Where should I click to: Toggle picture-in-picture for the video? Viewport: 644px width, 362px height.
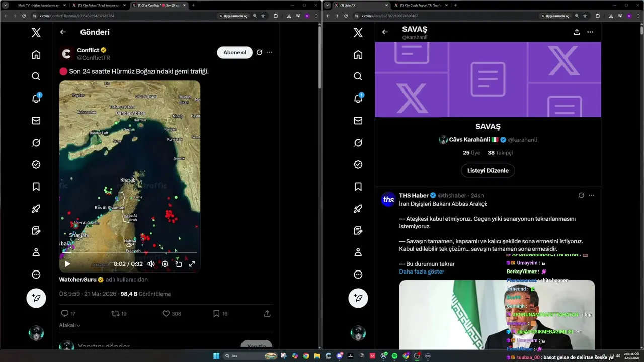click(x=178, y=264)
